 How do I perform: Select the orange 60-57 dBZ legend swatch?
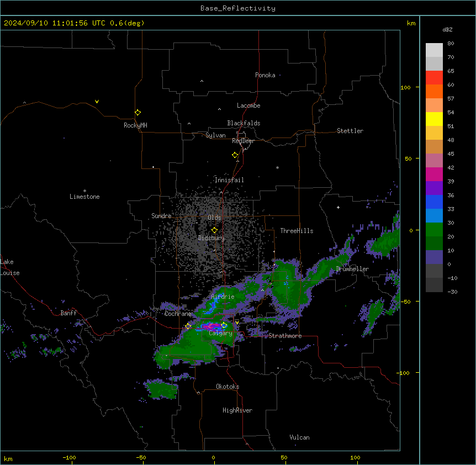(x=434, y=91)
